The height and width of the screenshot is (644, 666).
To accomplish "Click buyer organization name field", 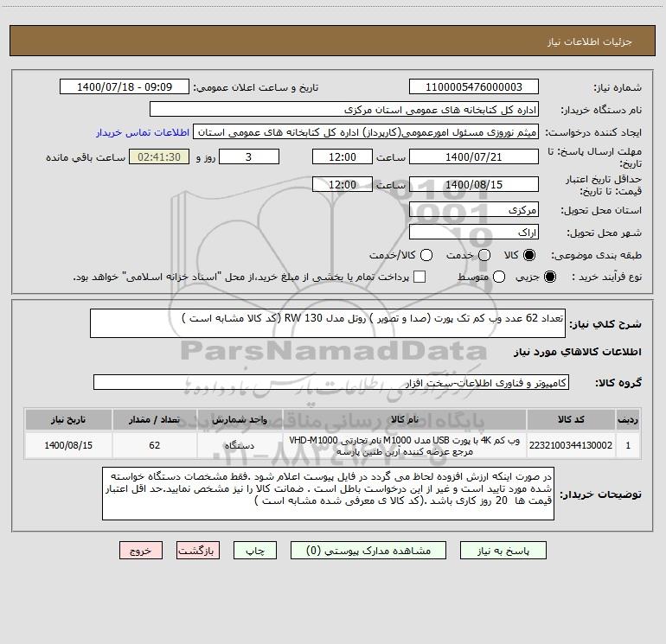I will click(x=344, y=110).
